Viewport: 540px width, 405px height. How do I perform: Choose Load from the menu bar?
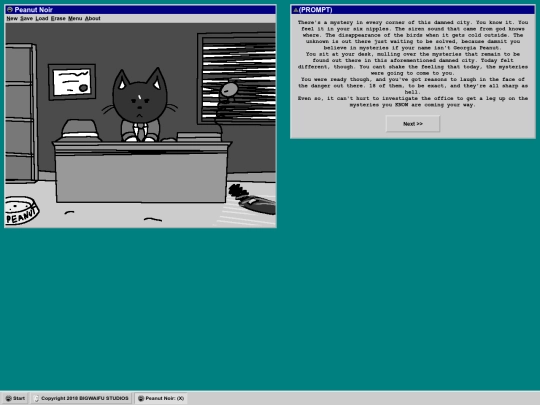[42, 19]
